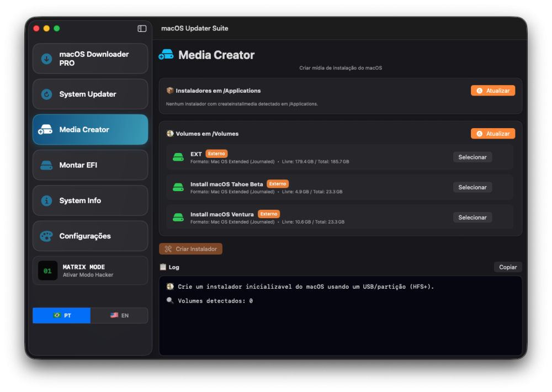Switch language to EN

119,316
